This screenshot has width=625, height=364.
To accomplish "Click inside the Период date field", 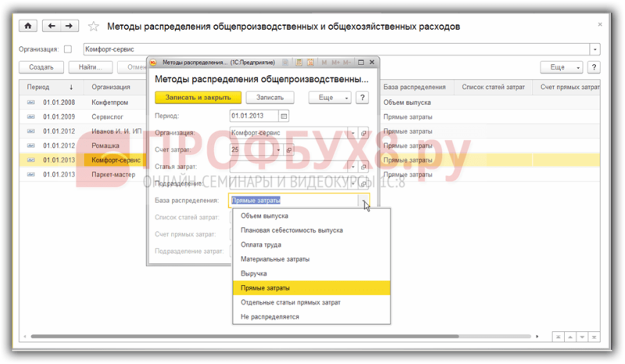I will pos(254,116).
